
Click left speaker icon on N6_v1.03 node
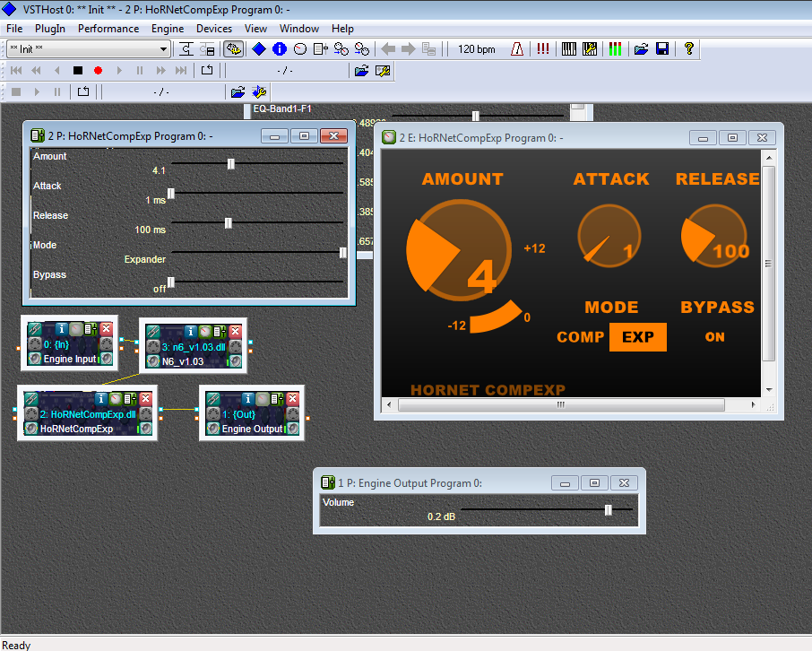point(152,361)
